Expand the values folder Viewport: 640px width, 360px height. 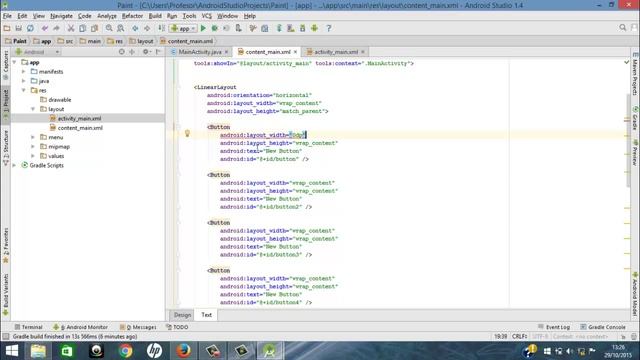click(33, 156)
